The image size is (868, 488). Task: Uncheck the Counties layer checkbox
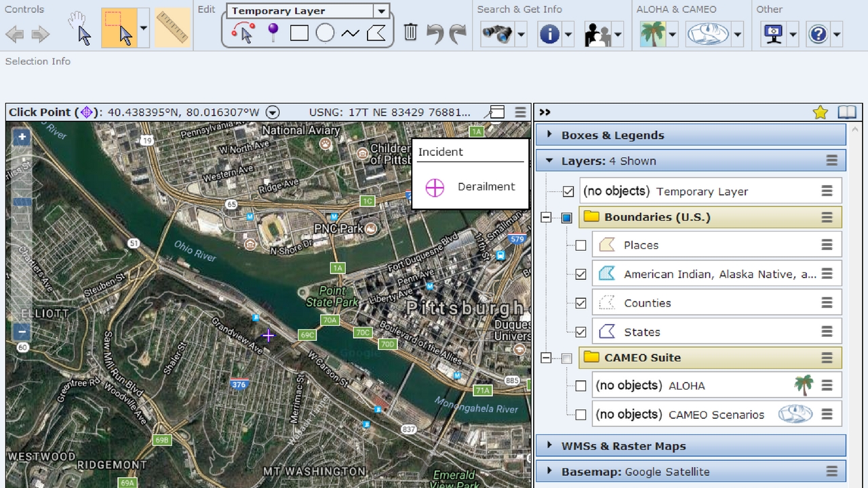tap(580, 303)
